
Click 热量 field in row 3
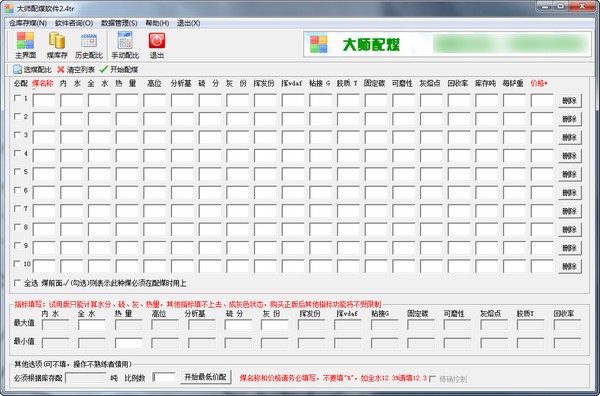coord(127,137)
